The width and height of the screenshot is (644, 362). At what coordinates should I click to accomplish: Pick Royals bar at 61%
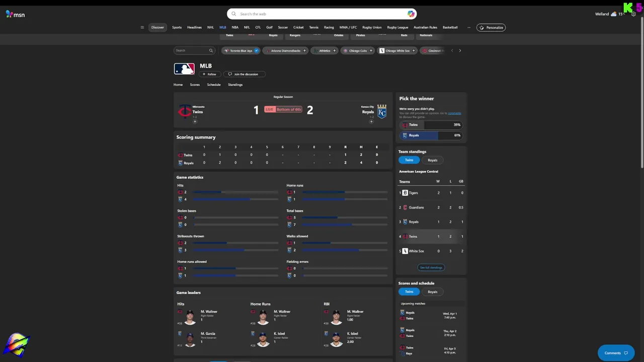[431, 135]
